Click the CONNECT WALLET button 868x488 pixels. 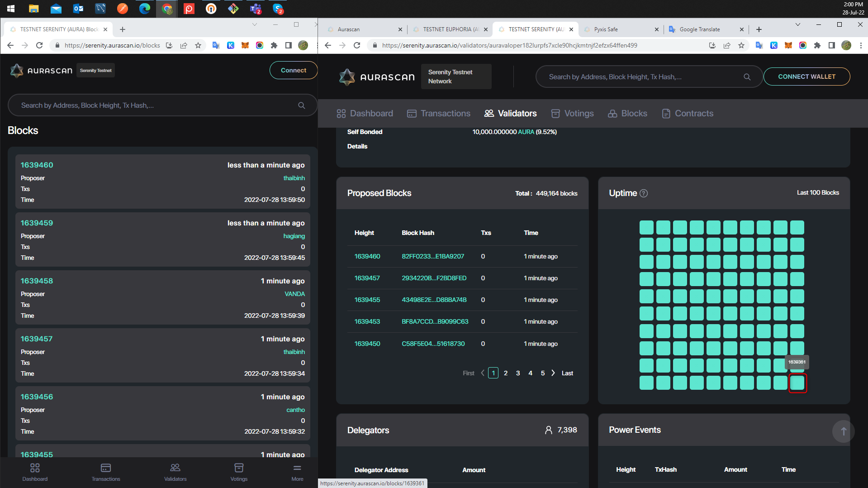(806, 77)
